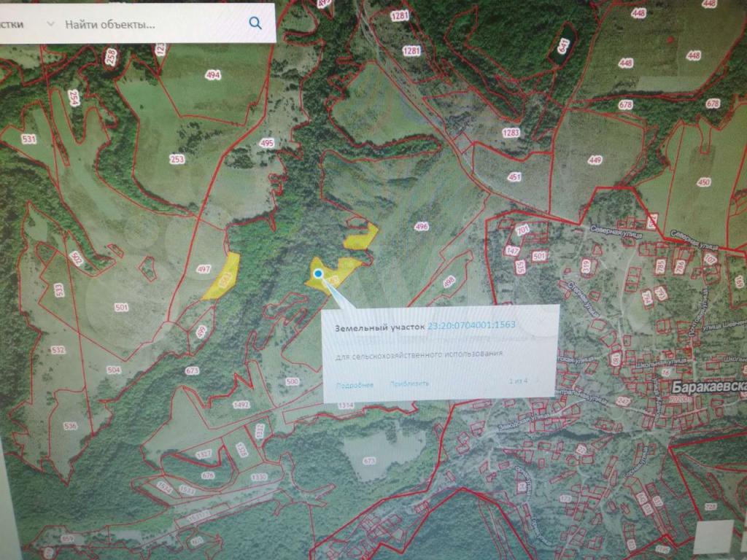The image size is (747, 560).
Task: Select parcel labeled 449
Action: coord(596,160)
